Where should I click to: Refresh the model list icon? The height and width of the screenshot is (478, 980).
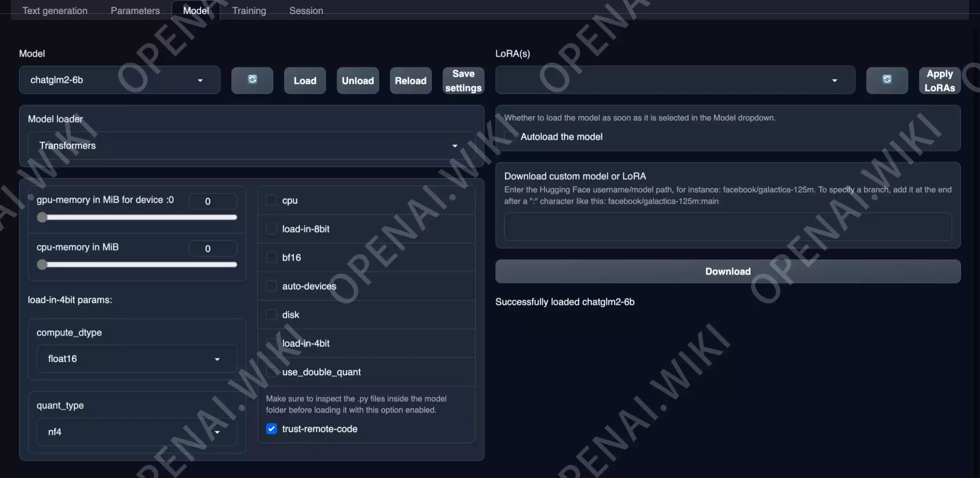coord(252,80)
